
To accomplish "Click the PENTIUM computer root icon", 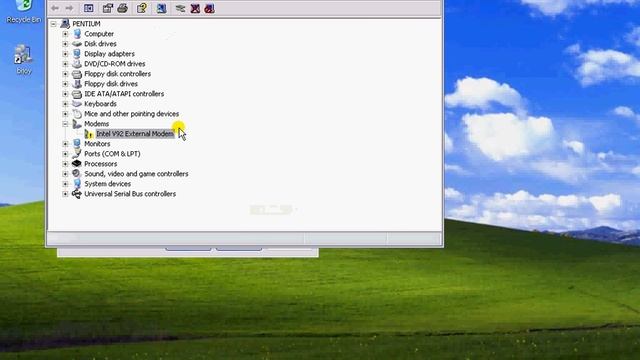I will pyautogui.click(x=65, y=24).
